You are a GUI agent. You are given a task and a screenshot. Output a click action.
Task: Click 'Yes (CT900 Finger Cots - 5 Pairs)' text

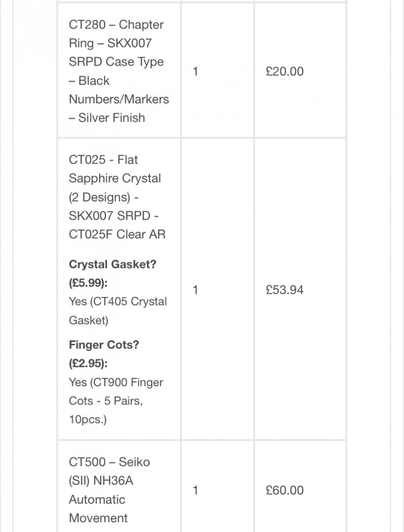coord(116,392)
